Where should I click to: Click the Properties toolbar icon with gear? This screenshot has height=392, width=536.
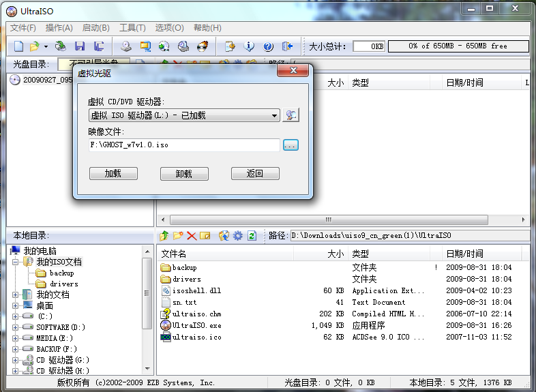coord(230,46)
